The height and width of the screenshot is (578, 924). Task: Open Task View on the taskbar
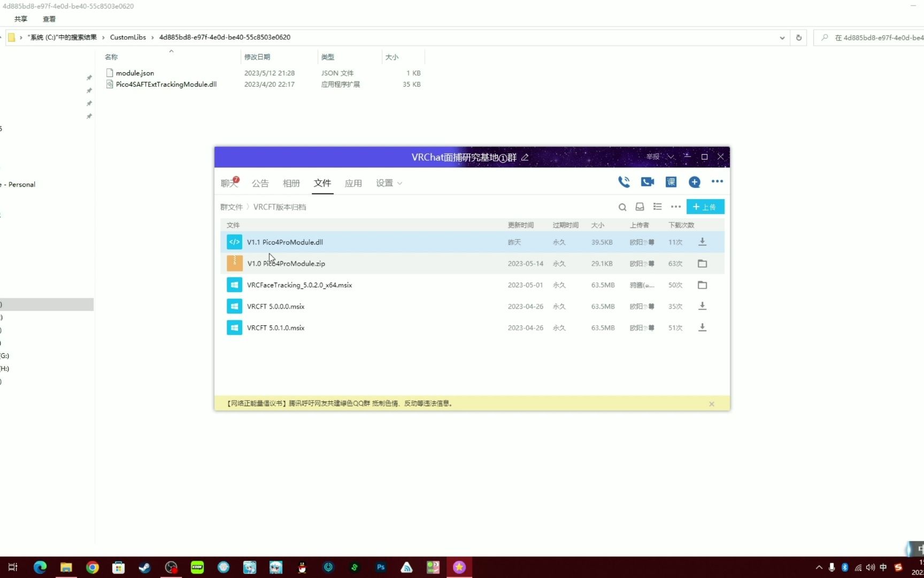coord(13,567)
